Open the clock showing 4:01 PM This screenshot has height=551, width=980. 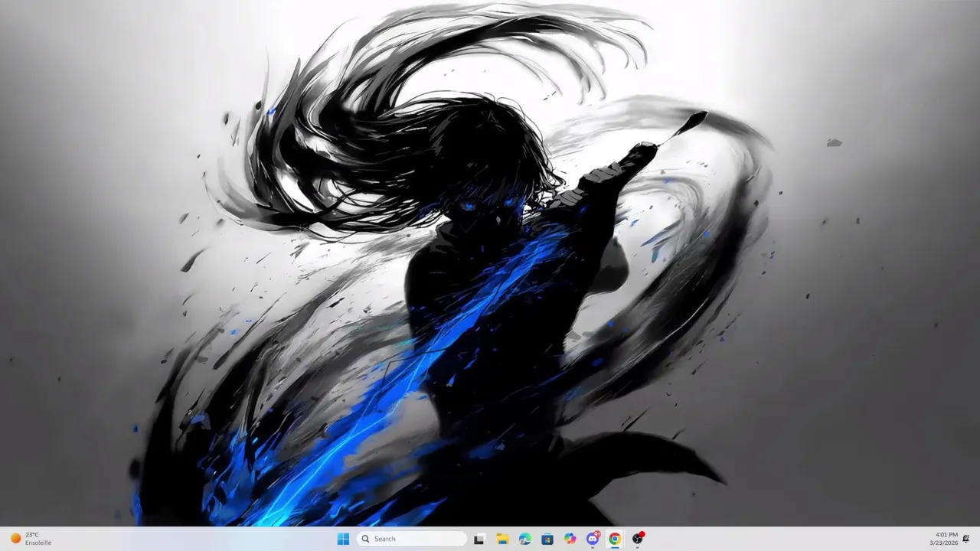945,539
